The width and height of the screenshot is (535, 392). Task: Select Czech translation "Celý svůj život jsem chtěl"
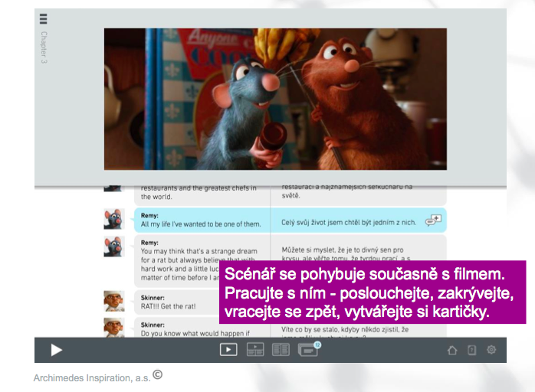pyautogui.click(x=349, y=222)
